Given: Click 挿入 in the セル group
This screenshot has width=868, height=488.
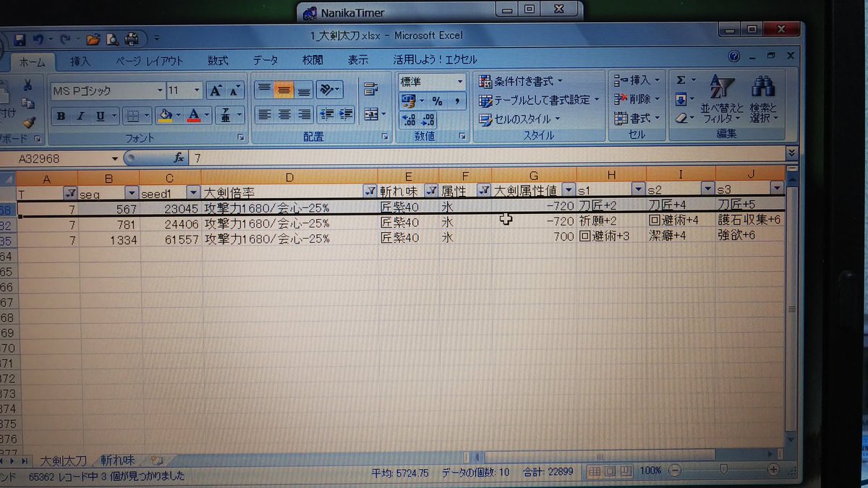Looking at the screenshot, I should point(637,80).
